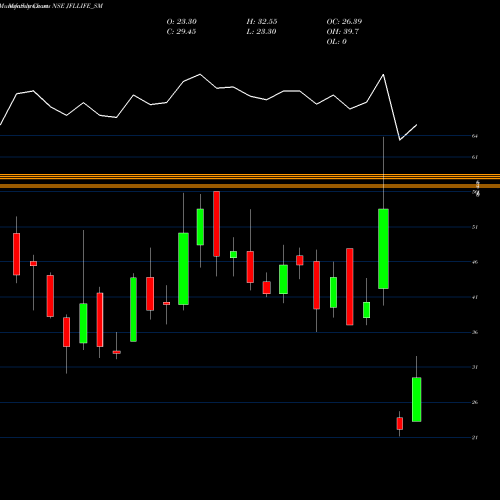Click the OL: 0 readout

(x=337, y=42)
